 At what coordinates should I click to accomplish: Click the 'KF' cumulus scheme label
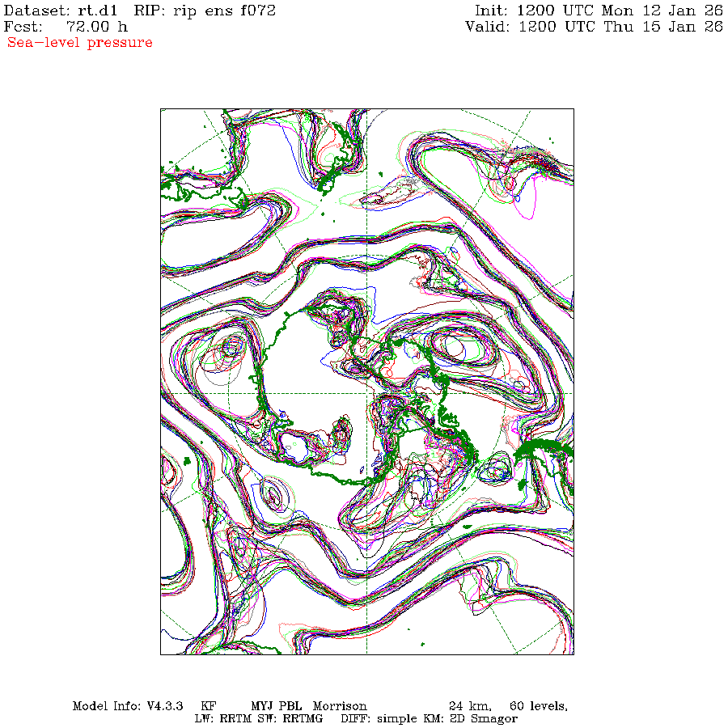[209, 706]
